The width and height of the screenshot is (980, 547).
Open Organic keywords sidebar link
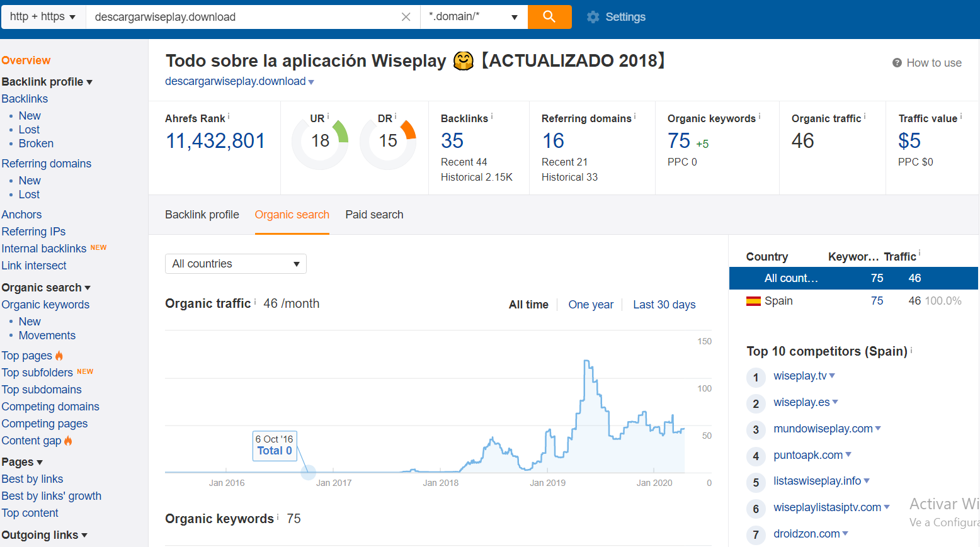(45, 305)
